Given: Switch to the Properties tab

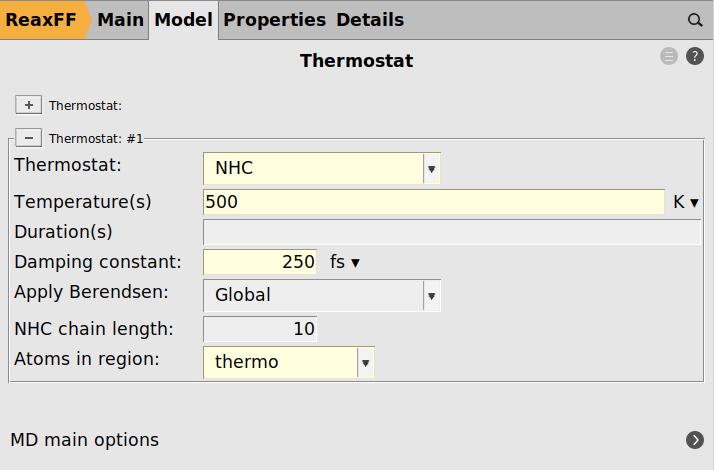Looking at the screenshot, I should (x=275, y=20).
